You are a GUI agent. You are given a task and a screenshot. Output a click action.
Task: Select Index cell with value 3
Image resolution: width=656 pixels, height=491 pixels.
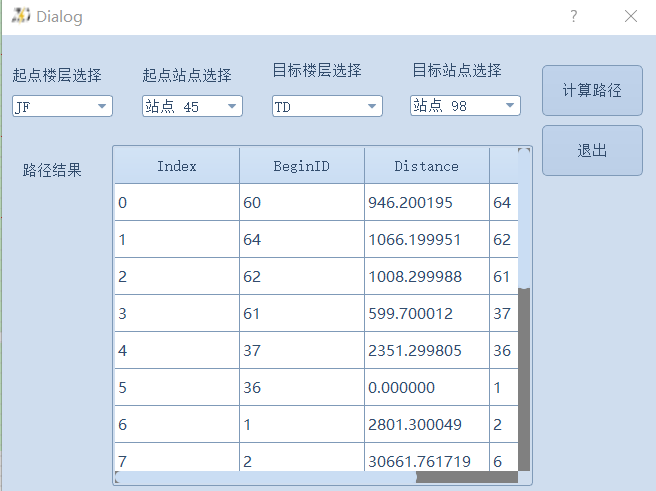tap(177, 313)
